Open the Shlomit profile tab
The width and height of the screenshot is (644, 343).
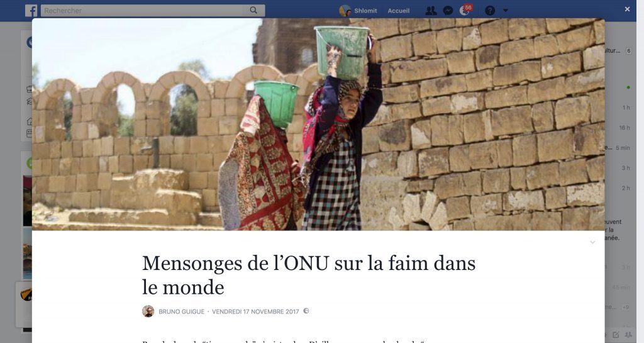358,11
